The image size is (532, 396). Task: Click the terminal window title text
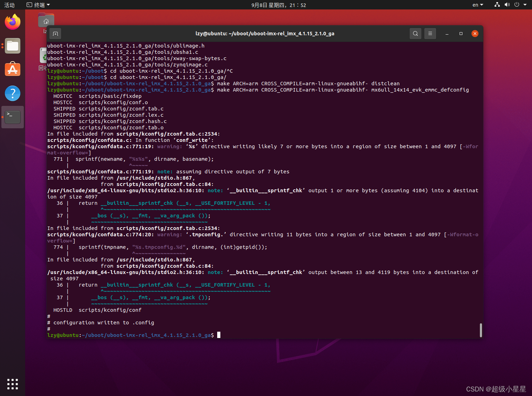[265, 34]
